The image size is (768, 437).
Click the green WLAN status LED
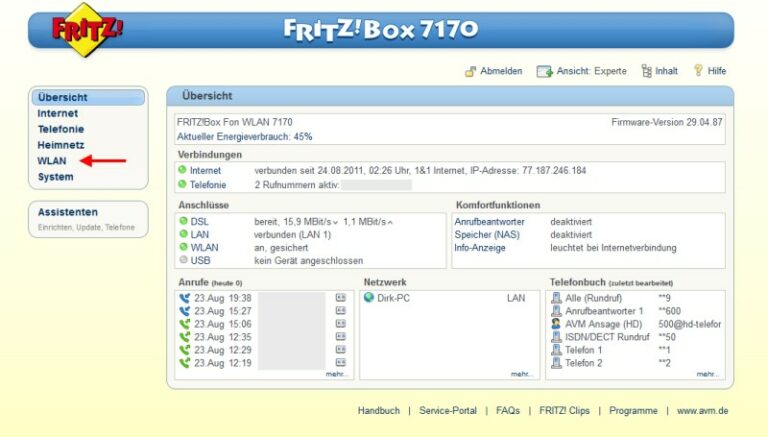(184, 247)
